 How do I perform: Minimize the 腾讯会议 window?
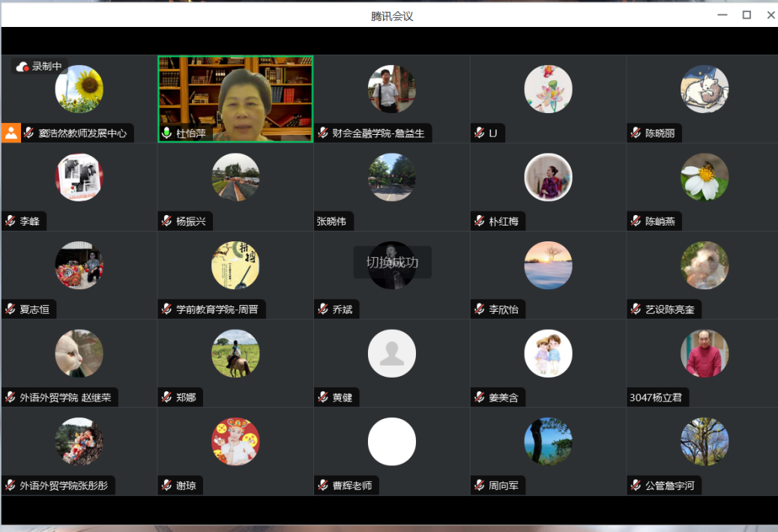point(723,15)
